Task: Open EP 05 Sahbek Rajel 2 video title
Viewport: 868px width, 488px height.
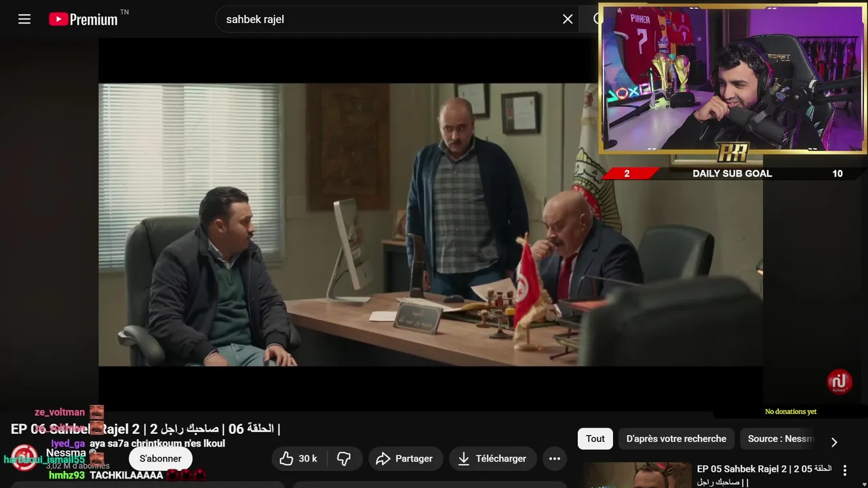Action: pyautogui.click(x=764, y=475)
